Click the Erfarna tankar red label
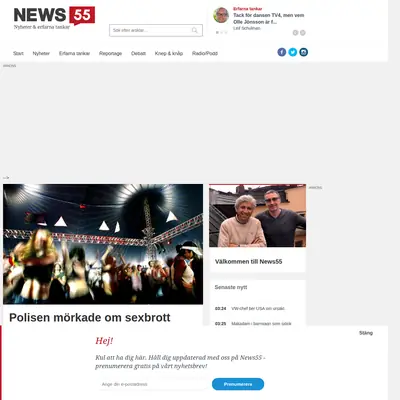Image resolution: width=400 pixels, height=400 pixels. [248, 9]
